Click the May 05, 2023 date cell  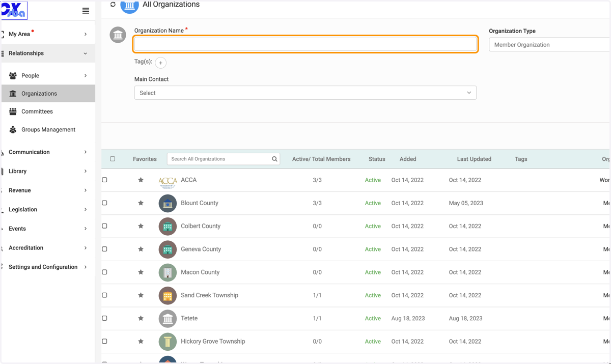466,203
